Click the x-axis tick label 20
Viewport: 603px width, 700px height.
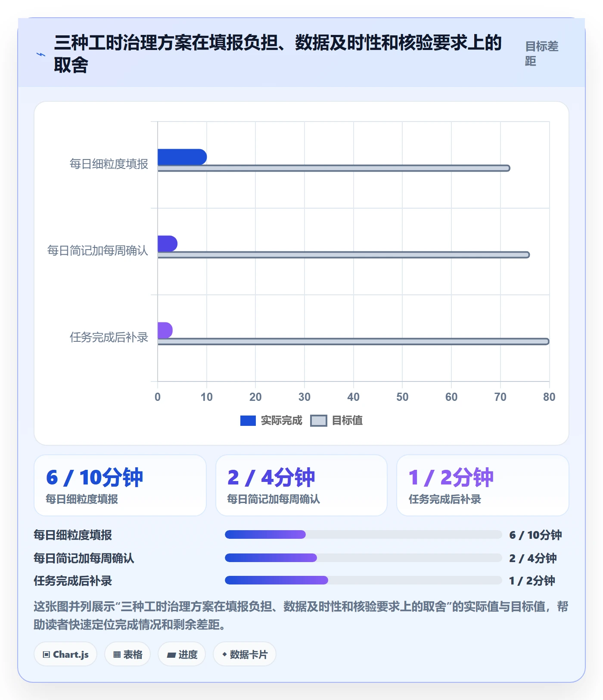tap(255, 397)
